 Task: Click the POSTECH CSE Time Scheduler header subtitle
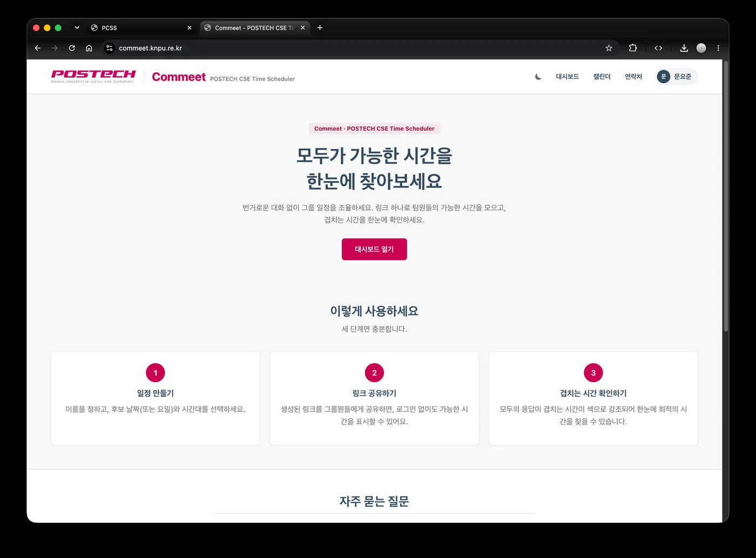click(x=252, y=79)
